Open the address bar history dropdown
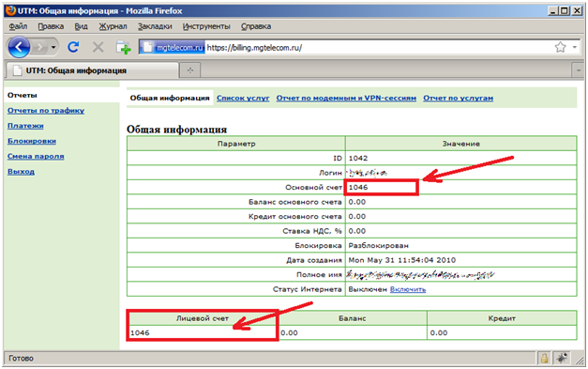 pos(575,47)
